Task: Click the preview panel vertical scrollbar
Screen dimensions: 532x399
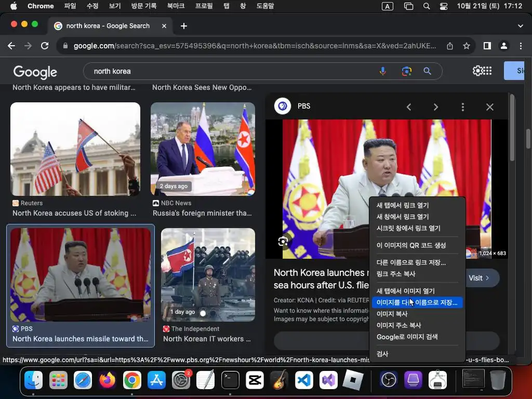Action: 512,129
